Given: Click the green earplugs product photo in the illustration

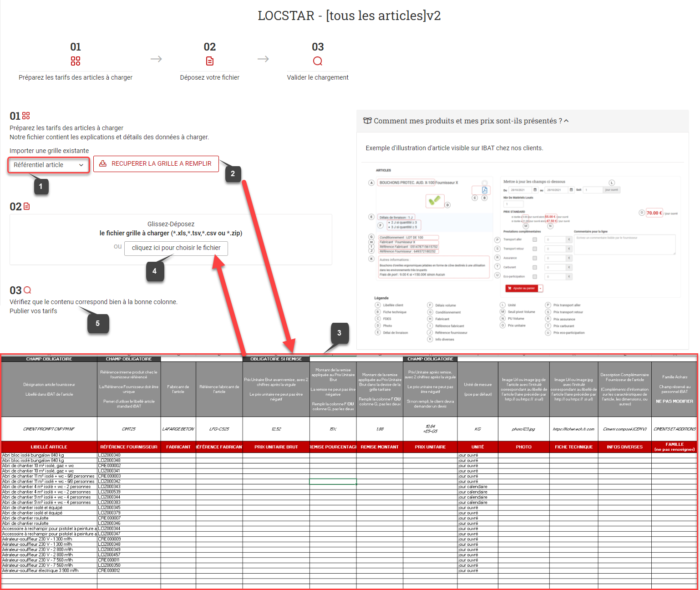Looking at the screenshot, I should pyautogui.click(x=435, y=200).
